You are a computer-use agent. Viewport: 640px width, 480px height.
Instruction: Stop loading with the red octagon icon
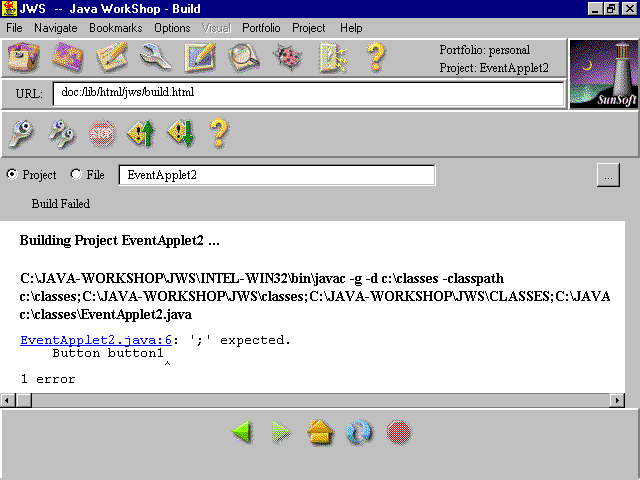pos(398,432)
